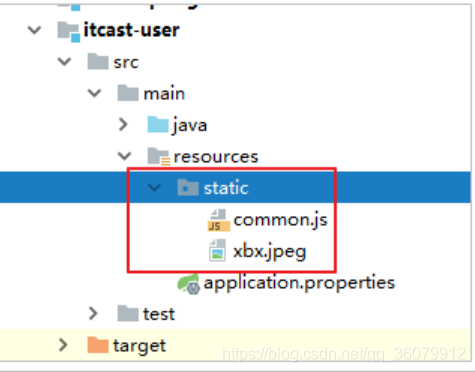
Task: Collapse the src folder chevron
Action: pyautogui.click(x=64, y=62)
